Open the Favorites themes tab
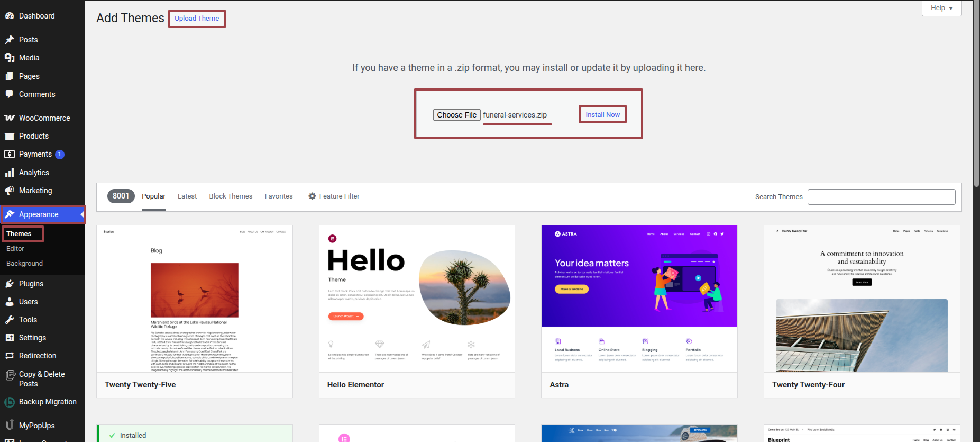Image resolution: width=980 pixels, height=442 pixels. click(x=279, y=196)
